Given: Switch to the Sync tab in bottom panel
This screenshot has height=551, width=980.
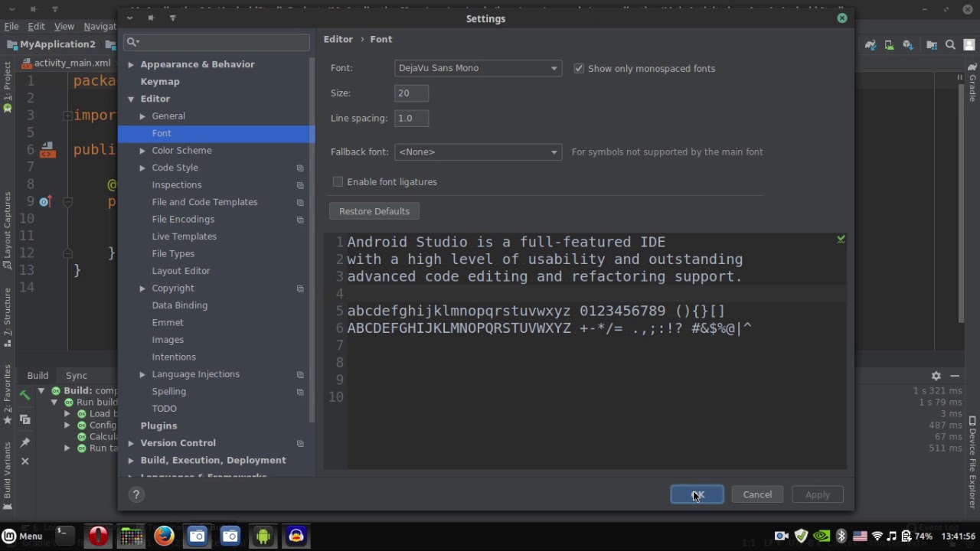Looking at the screenshot, I should click(x=77, y=375).
